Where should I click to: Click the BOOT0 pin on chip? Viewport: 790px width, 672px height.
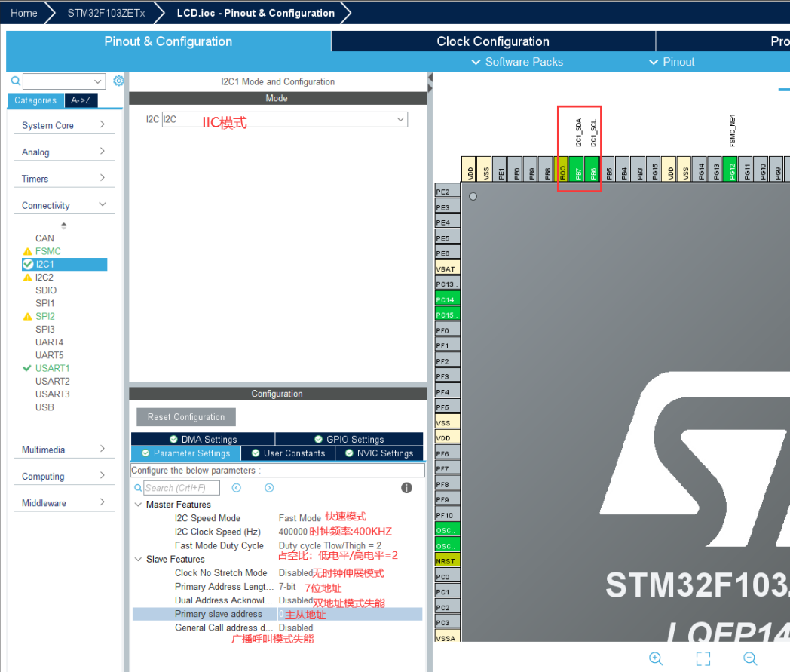pos(562,170)
